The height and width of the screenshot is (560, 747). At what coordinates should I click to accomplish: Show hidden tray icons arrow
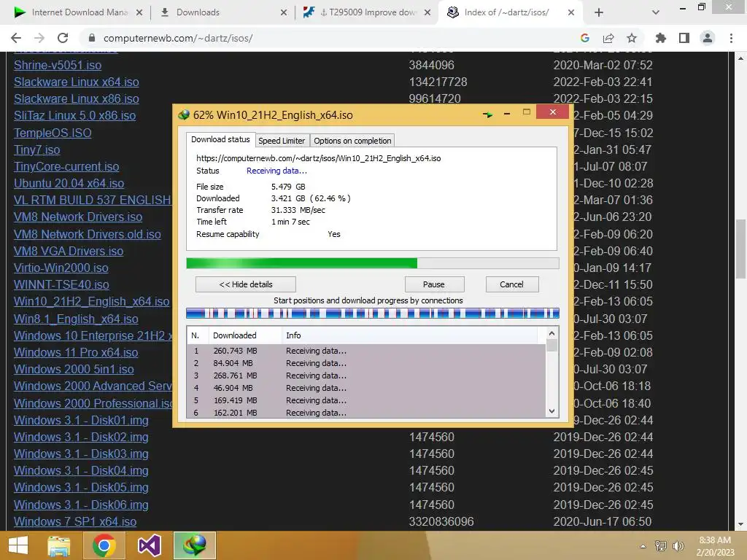643,546
